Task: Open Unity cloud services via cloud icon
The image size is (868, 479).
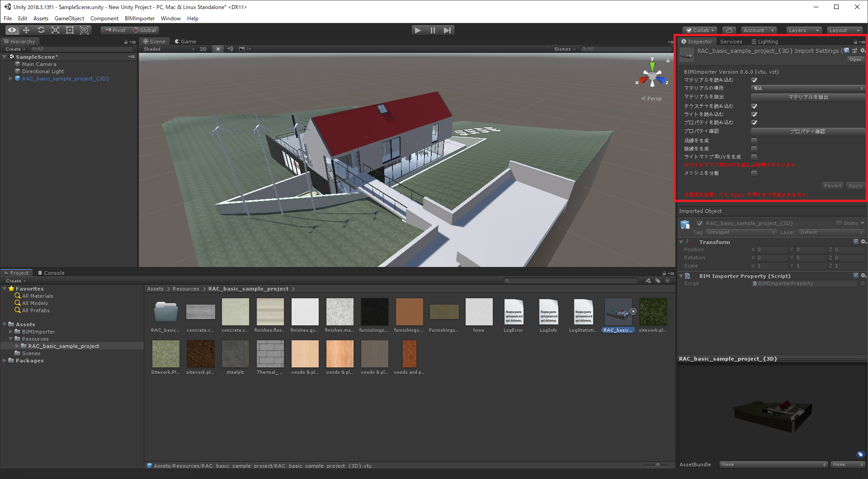Action: 729,30
